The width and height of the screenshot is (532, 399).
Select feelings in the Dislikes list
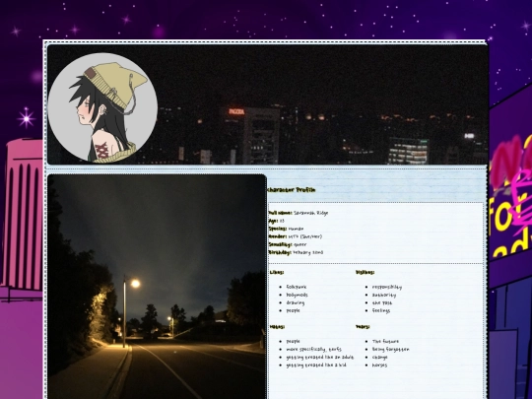pyautogui.click(x=381, y=310)
